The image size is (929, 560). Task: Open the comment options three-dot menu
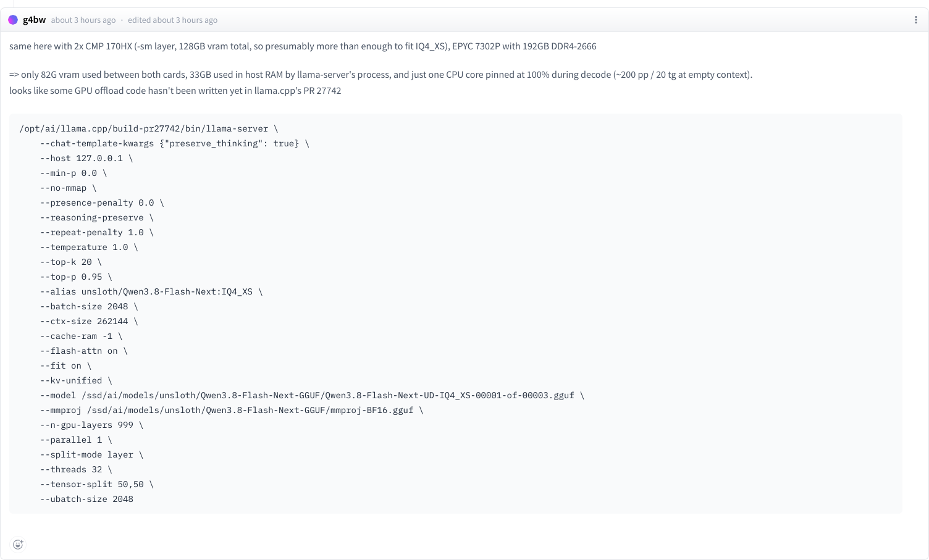[x=915, y=20]
